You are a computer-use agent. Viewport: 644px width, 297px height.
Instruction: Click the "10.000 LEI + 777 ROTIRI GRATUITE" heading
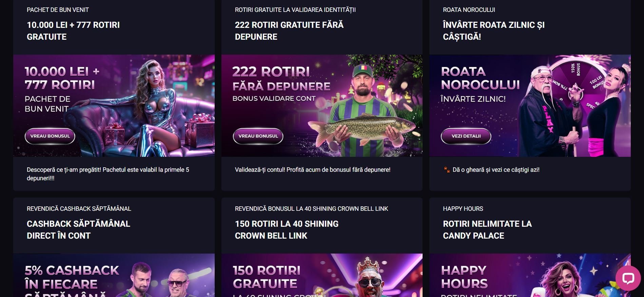(x=73, y=31)
